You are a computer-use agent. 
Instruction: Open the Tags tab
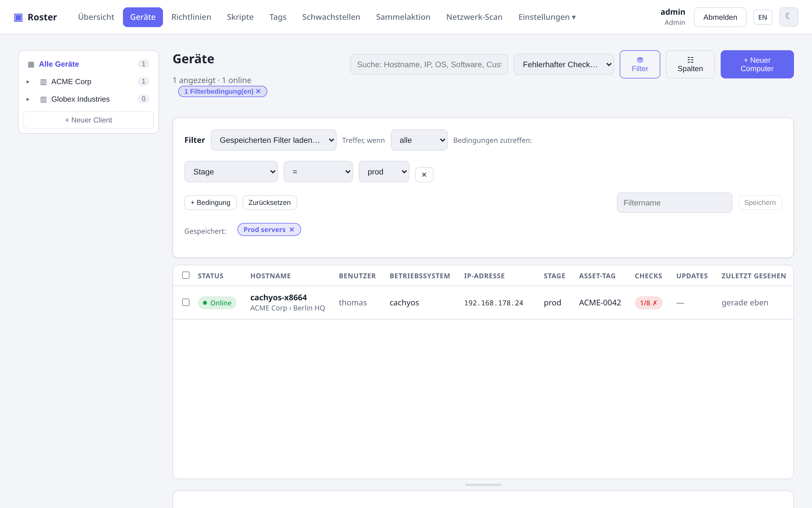coord(277,17)
